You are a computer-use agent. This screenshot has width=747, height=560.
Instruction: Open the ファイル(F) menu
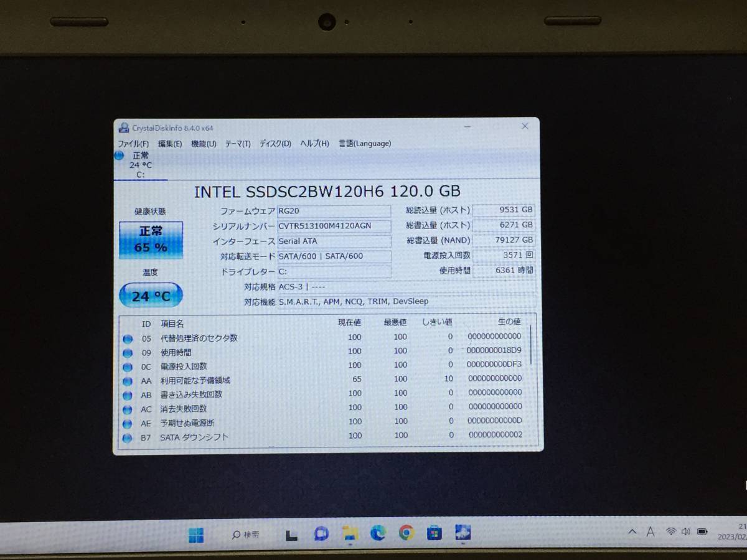click(133, 144)
